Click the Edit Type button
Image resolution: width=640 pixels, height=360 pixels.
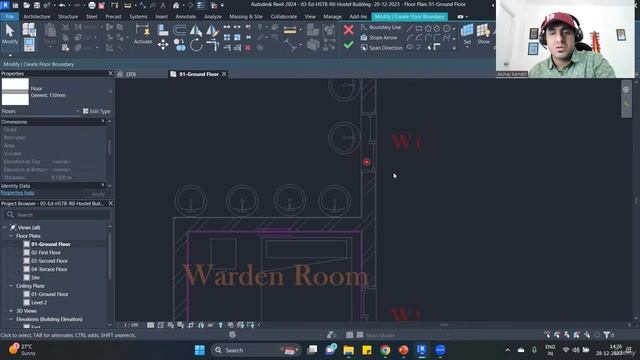(97, 111)
